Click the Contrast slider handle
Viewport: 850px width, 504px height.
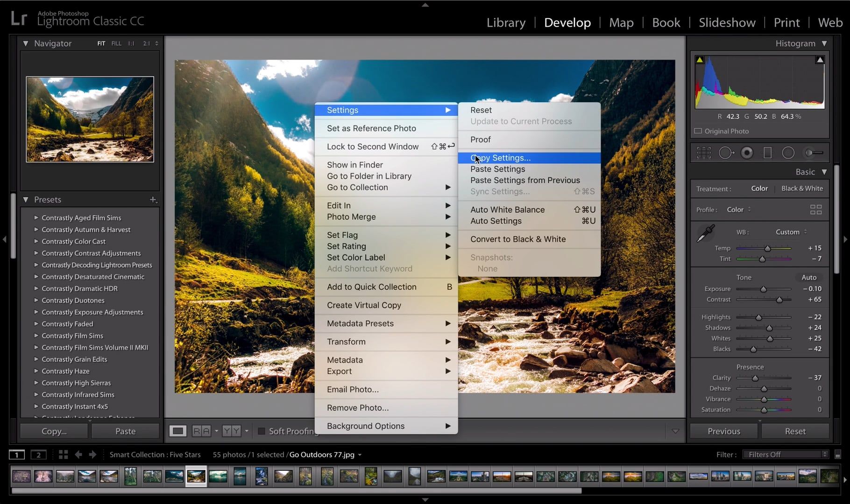tap(779, 300)
